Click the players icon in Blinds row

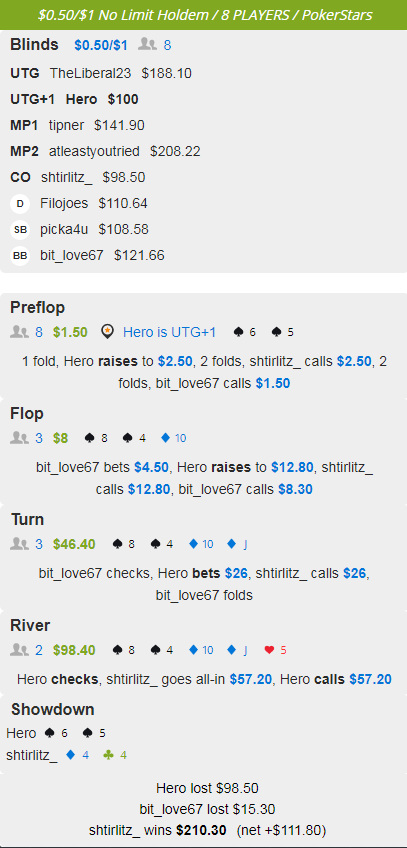[x=148, y=44]
